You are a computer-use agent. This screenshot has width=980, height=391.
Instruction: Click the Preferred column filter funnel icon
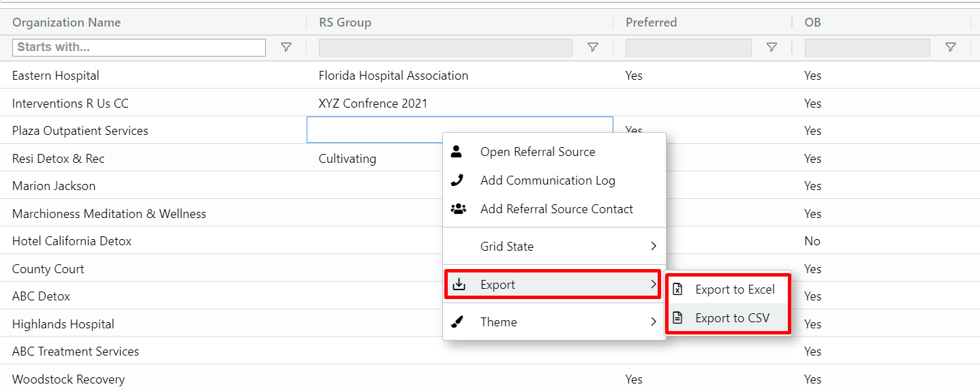pos(771,47)
